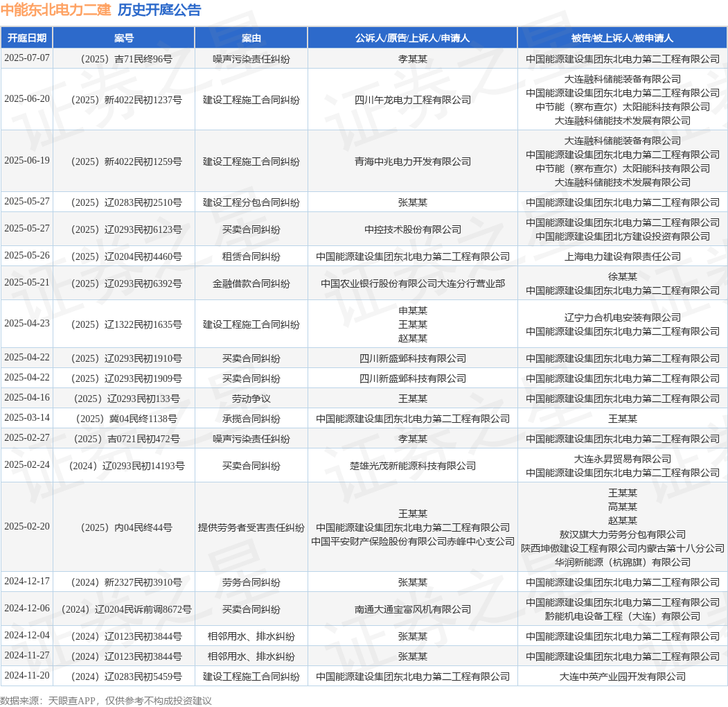Select case number (2025)辽0293民初1910号

click(124, 358)
